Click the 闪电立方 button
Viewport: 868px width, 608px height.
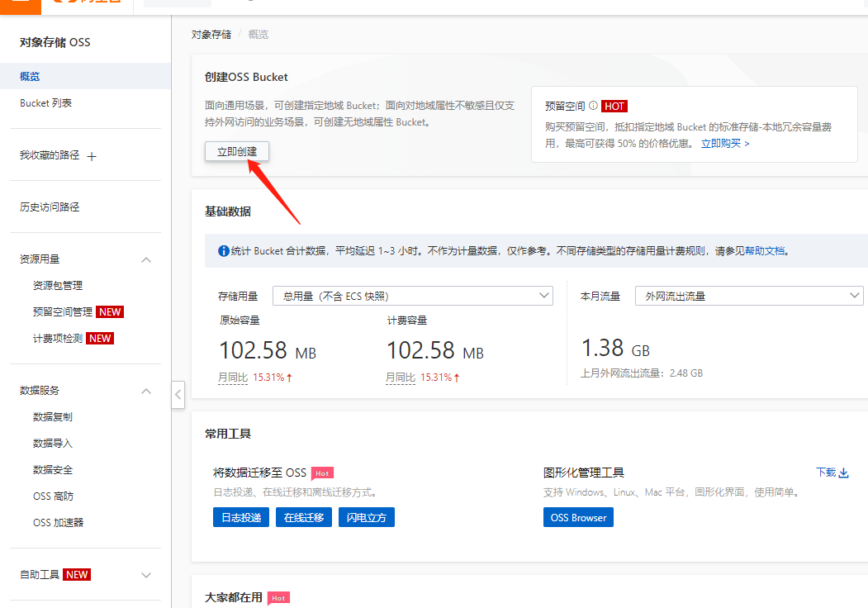point(366,517)
